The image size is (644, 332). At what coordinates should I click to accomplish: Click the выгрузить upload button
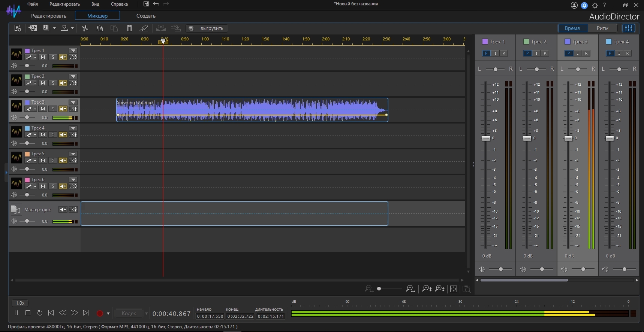pos(207,28)
